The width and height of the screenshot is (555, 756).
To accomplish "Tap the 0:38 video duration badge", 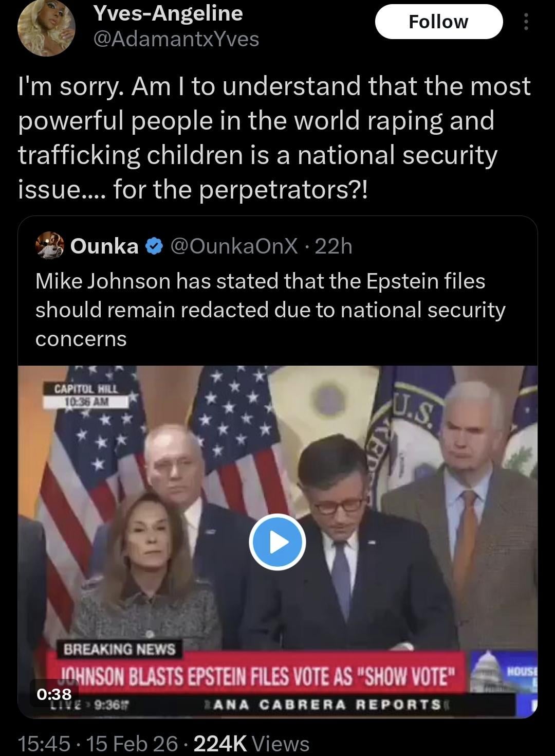I will (54, 694).
